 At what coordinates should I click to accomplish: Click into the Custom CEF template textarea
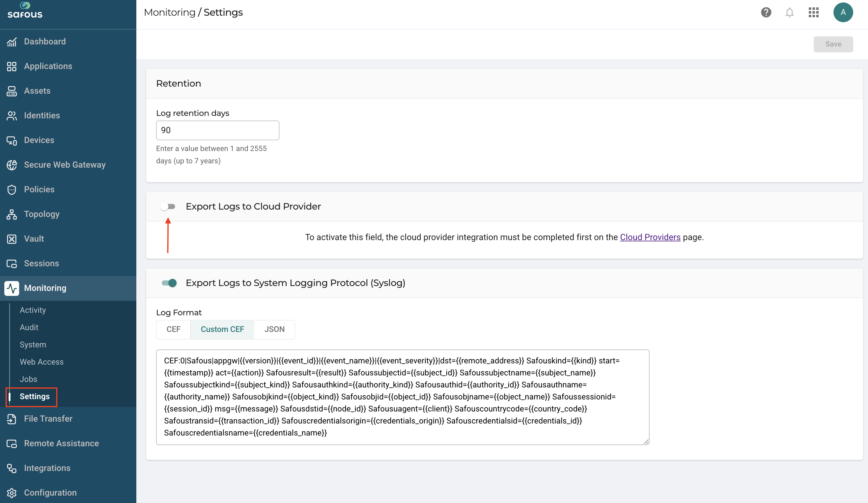pyautogui.click(x=403, y=397)
